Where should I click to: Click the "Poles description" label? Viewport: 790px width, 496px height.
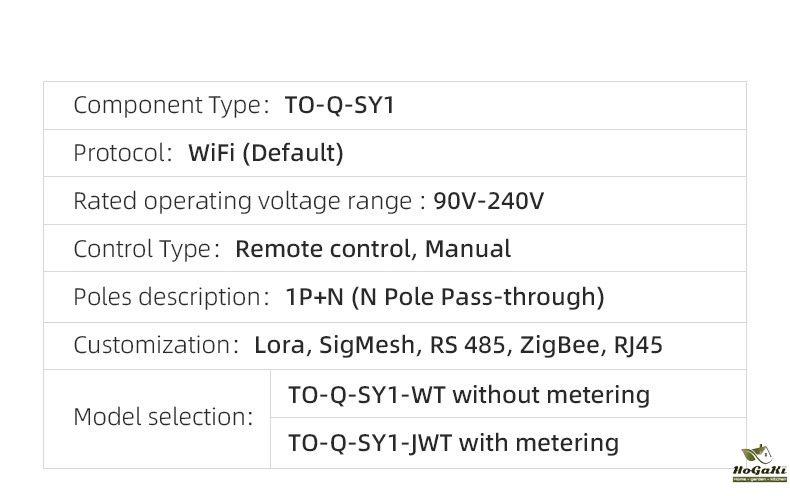click(x=167, y=297)
